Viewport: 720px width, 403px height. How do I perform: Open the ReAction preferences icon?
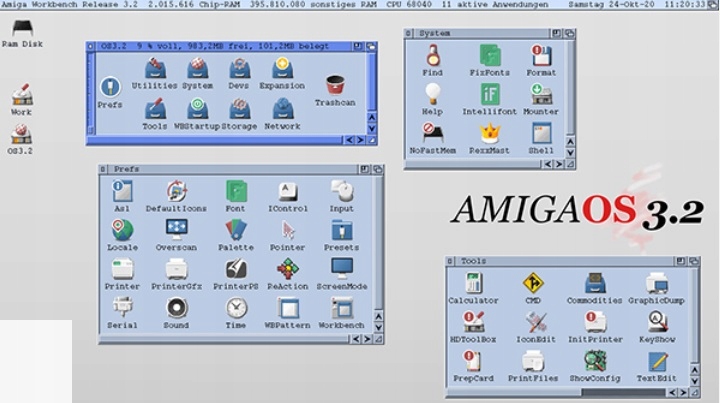[x=288, y=269]
